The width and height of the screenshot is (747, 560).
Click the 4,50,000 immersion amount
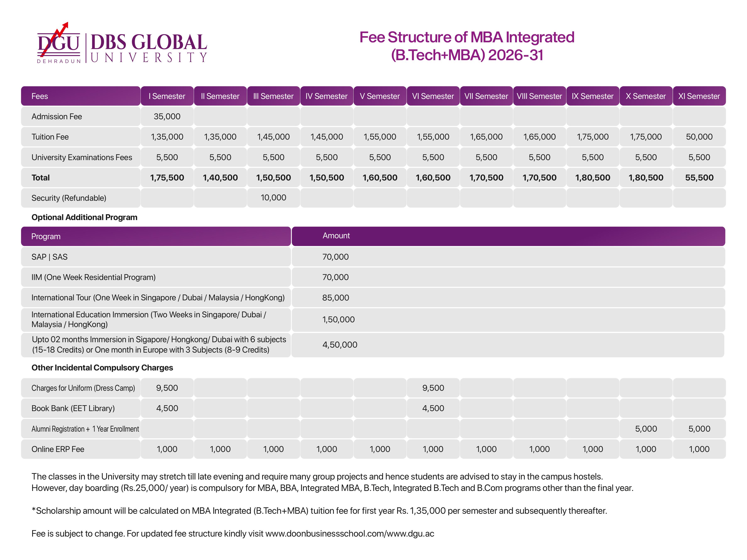[339, 345]
